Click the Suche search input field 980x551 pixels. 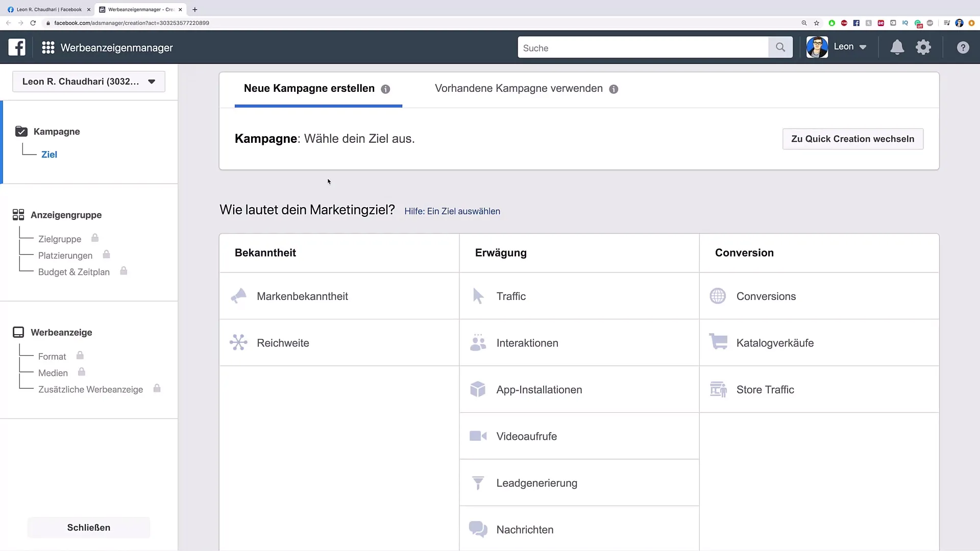644,48
